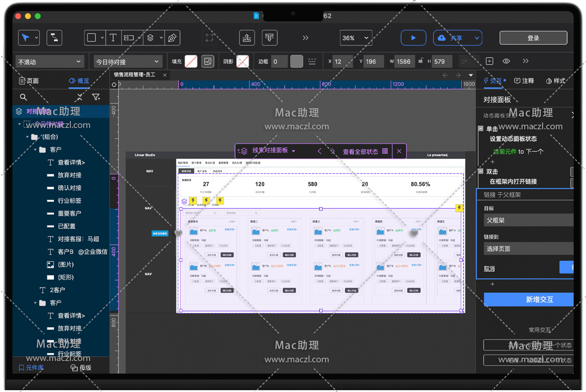The height and width of the screenshot is (392, 586).
Task: Click the 新增交互 button
Action: pyautogui.click(x=529, y=300)
